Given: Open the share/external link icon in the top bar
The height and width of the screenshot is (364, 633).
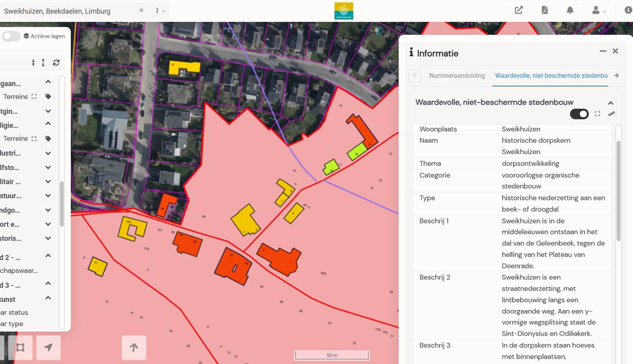Looking at the screenshot, I should coord(519,10).
